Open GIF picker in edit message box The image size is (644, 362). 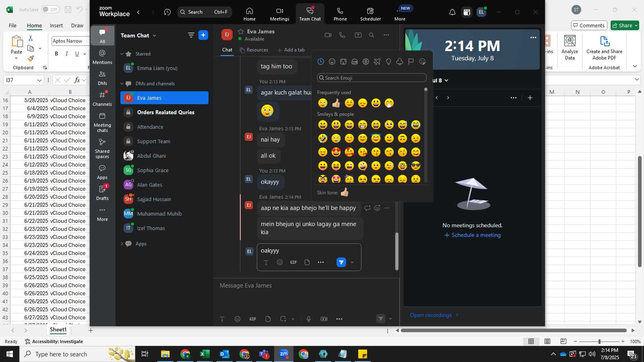(293, 262)
